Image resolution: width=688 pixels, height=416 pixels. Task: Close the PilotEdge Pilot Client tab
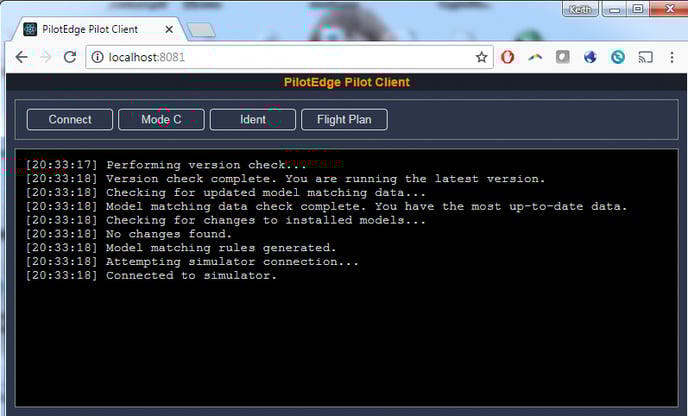tap(169, 29)
